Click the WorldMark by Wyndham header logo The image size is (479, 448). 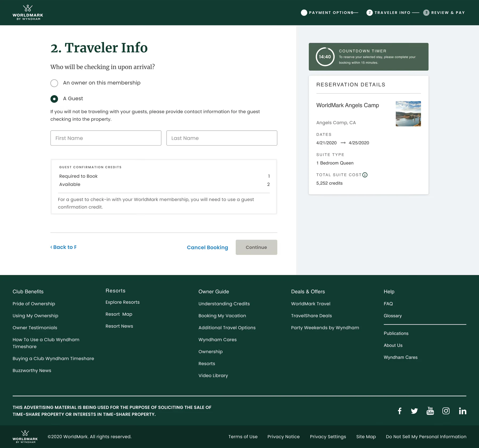click(x=28, y=13)
